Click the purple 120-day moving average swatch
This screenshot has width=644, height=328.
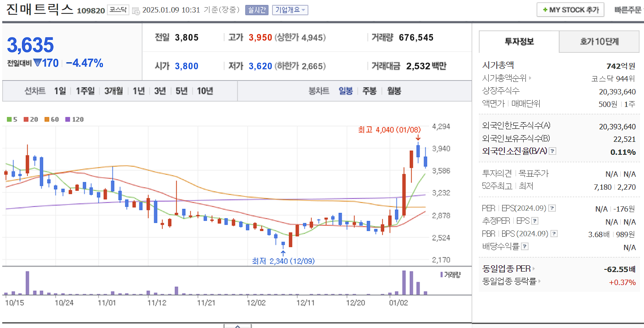[68, 119]
